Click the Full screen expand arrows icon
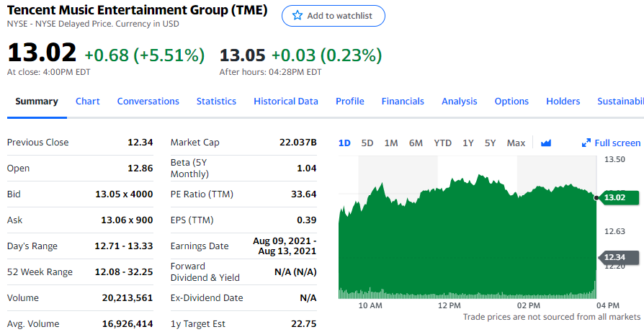The image size is (644, 332). [586, 143]
